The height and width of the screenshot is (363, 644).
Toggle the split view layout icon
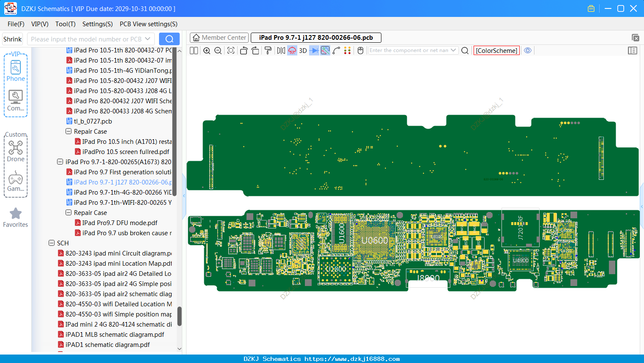(x=194, y=50)
